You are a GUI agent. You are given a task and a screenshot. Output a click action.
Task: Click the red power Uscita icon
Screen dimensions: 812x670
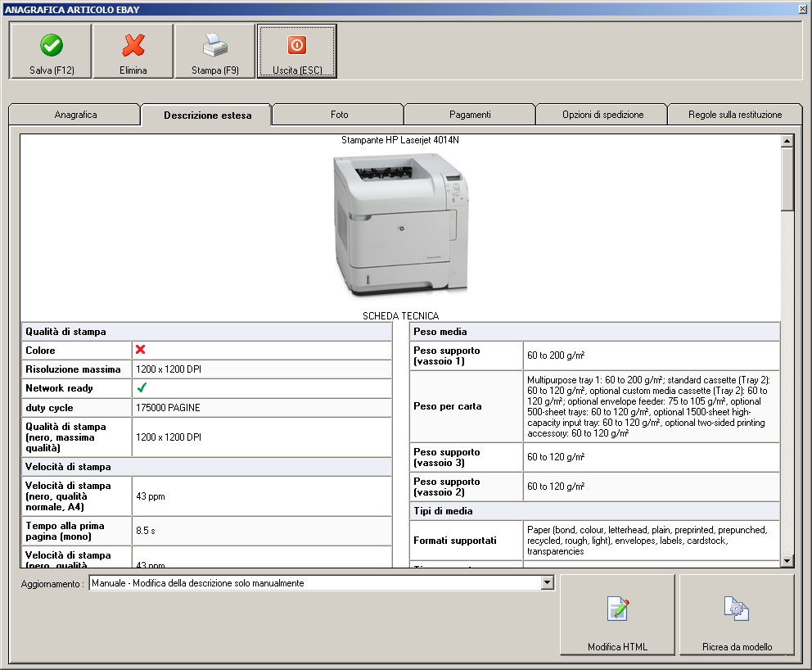point(297,45)
